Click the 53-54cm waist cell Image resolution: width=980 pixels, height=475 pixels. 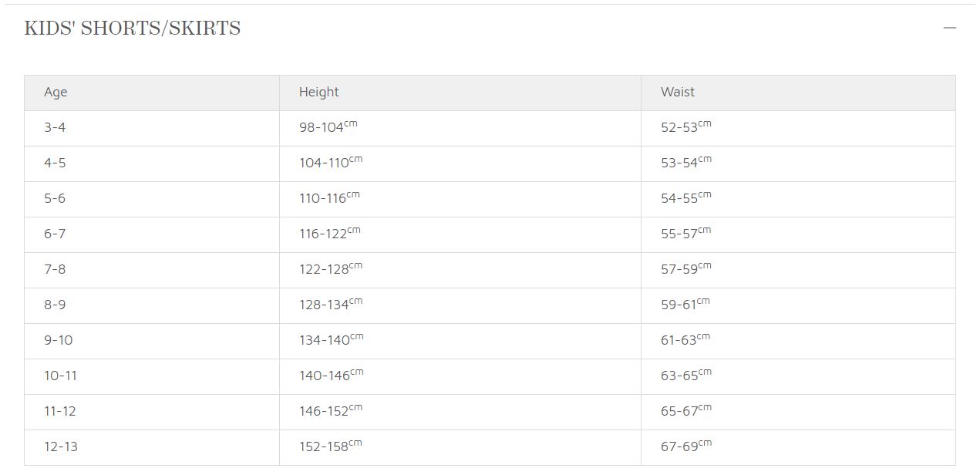(798, 163)
